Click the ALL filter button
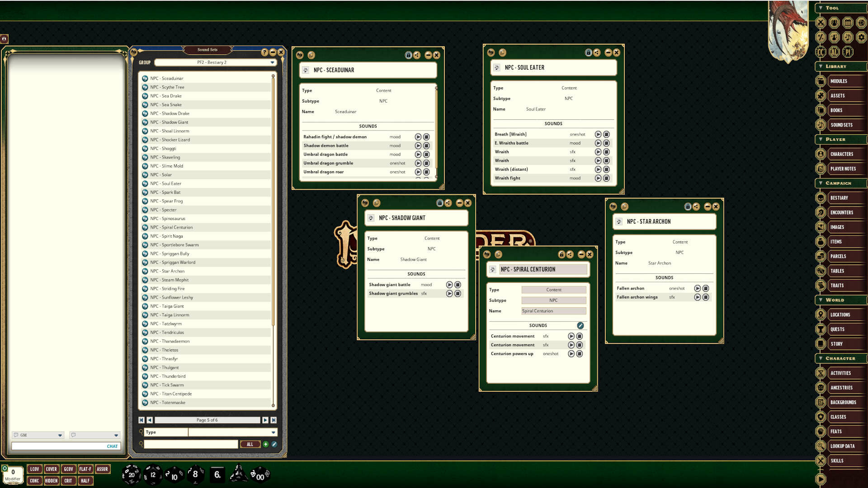This screenshot has width=868, height=488. pyautogui.click(x=250, y=444)
